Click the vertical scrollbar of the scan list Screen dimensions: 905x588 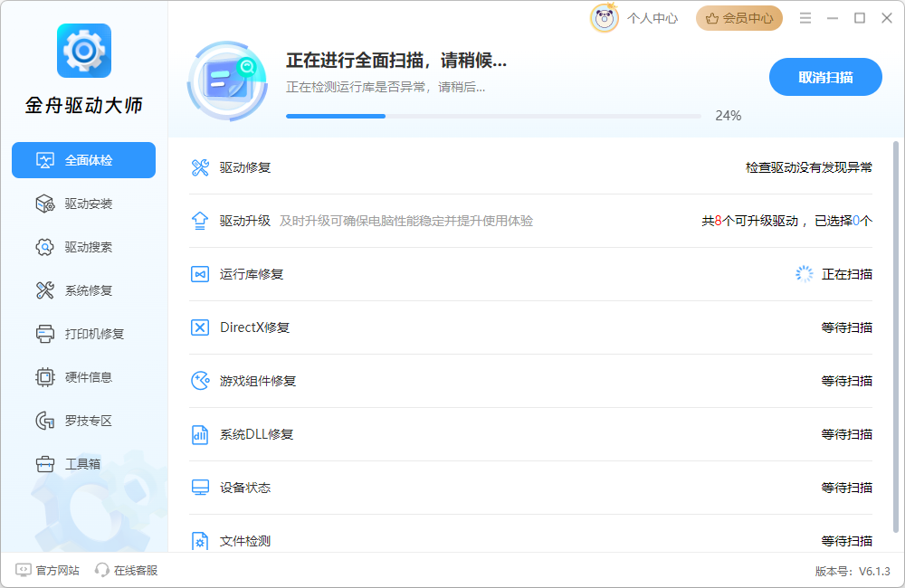(x=896, y=337)
